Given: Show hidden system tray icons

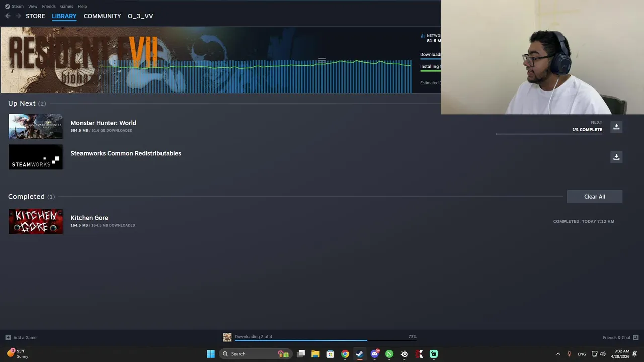Looking at the screenshot, I should (558, 354).
